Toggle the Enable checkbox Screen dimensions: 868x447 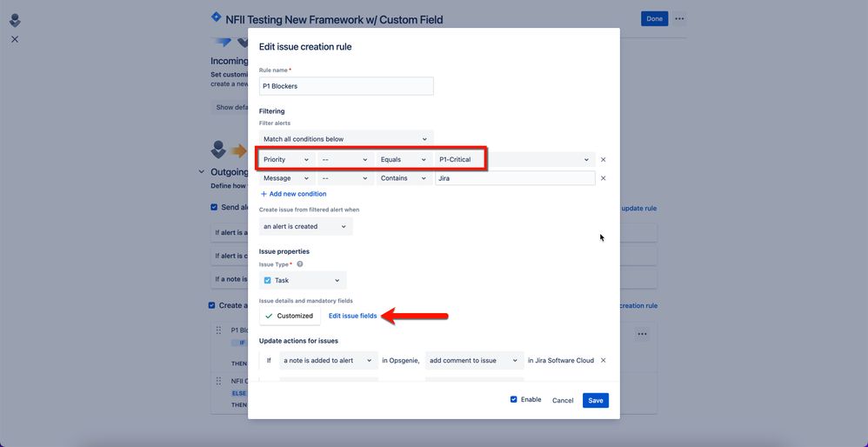pos(514,399)
